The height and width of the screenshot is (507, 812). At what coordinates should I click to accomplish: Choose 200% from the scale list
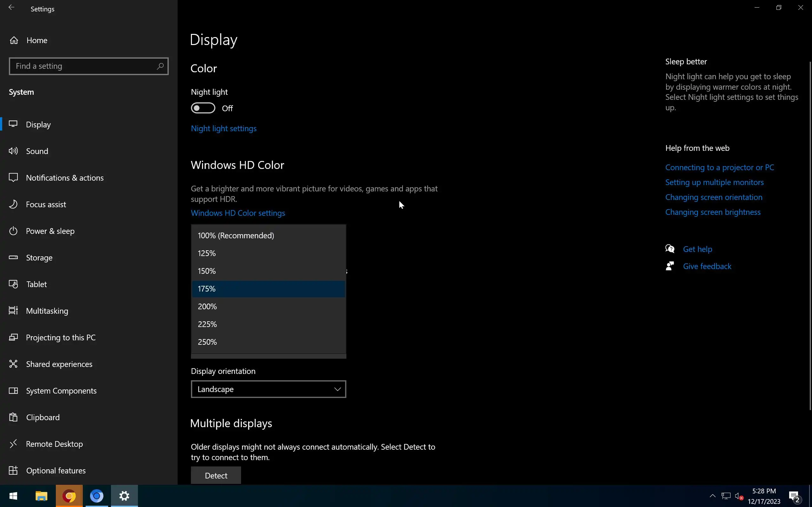click(207, 306)
